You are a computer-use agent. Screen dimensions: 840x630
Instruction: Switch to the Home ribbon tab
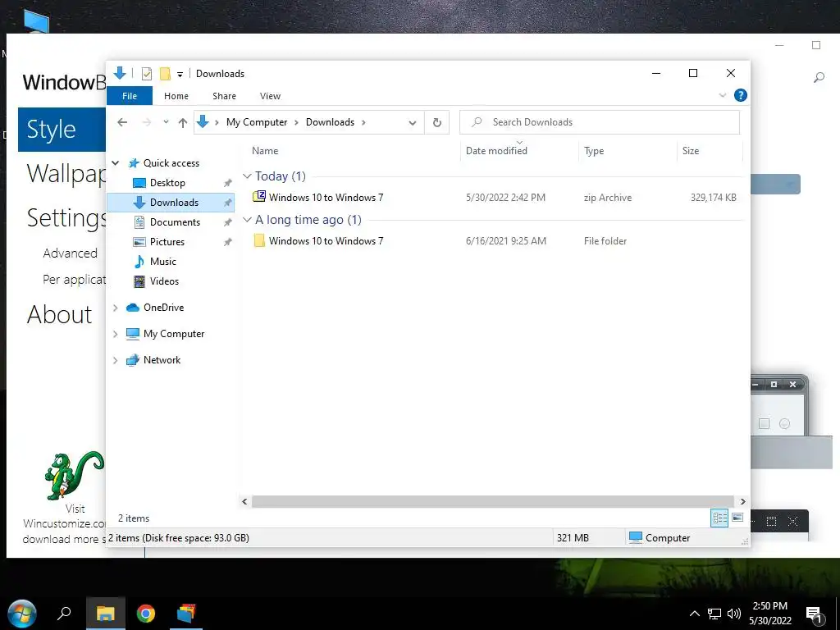176,96
